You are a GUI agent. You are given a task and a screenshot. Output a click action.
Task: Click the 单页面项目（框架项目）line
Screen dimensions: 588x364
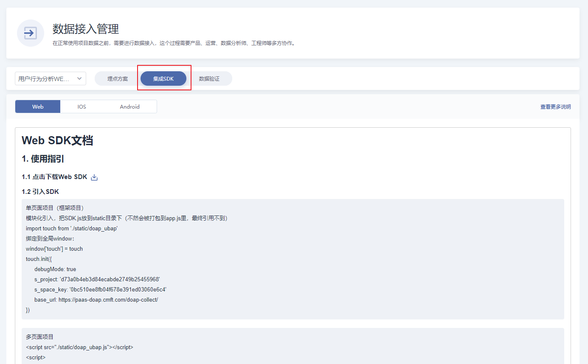[x=55, y=208]
